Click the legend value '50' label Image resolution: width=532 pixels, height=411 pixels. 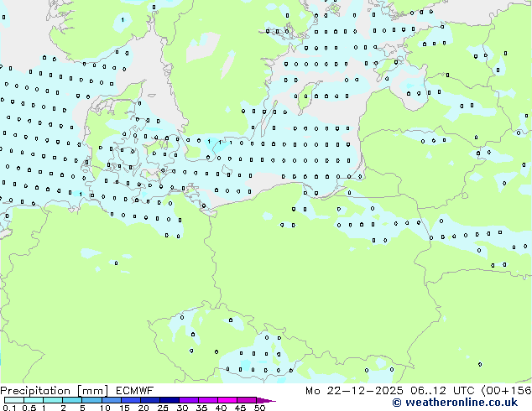[259, 408]
